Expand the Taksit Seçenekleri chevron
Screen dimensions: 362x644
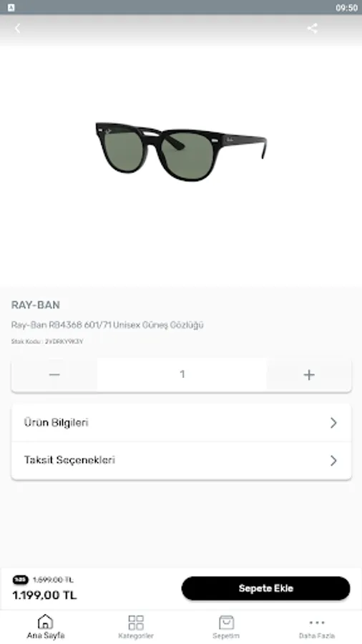333,460
